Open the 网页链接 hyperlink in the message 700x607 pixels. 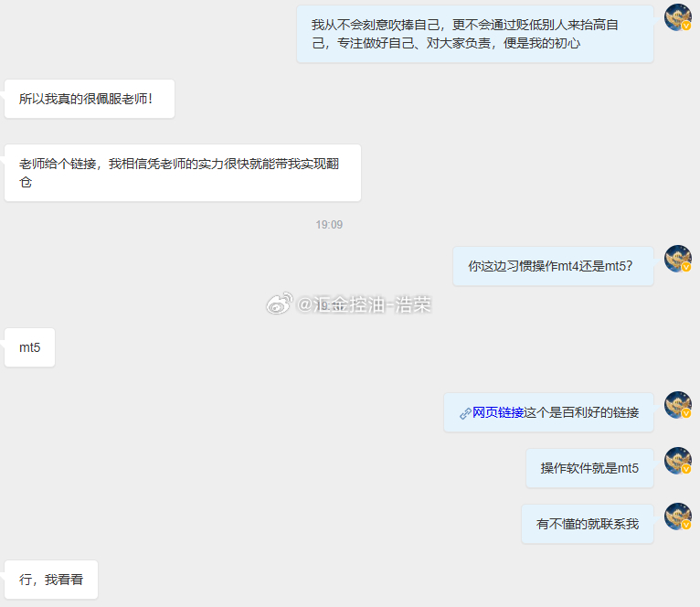(498, 412)
